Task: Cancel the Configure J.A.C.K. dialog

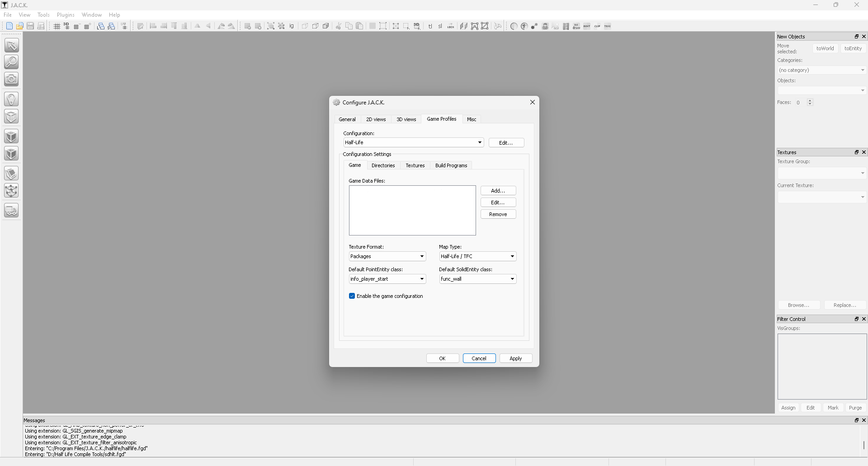Action: [479, 358]
